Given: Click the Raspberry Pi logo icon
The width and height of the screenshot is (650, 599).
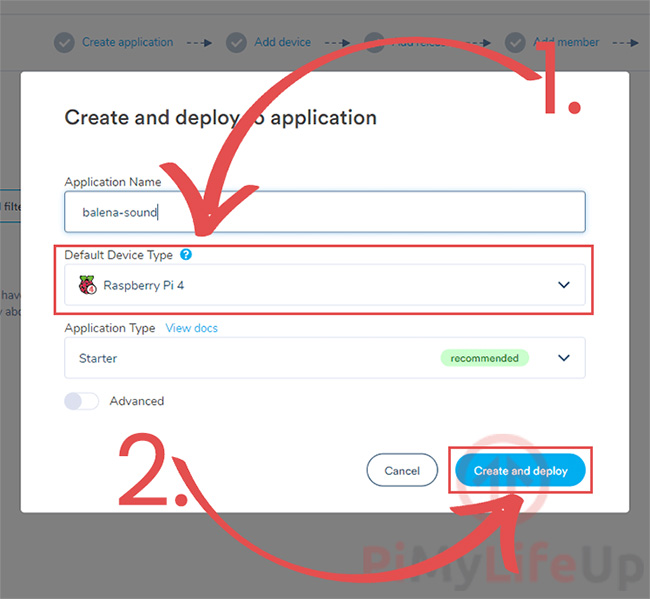Looking at the screenshot, I should 87,285.
